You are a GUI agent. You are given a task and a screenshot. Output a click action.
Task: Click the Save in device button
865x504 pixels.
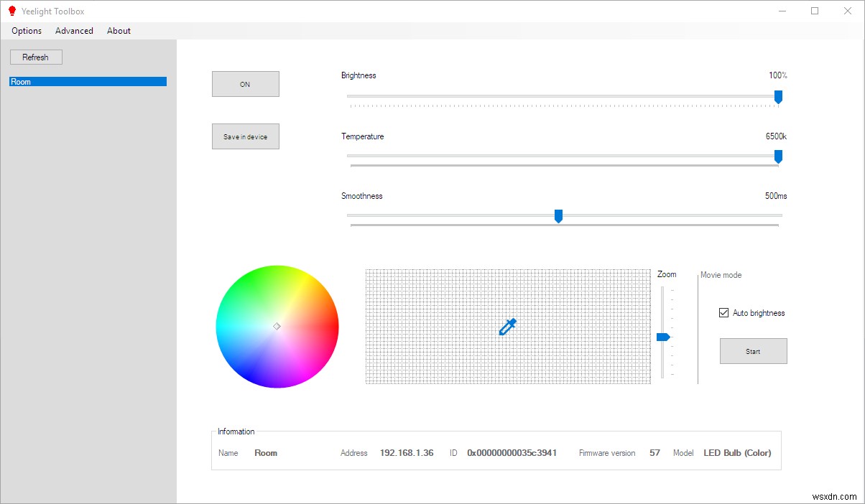245,136
